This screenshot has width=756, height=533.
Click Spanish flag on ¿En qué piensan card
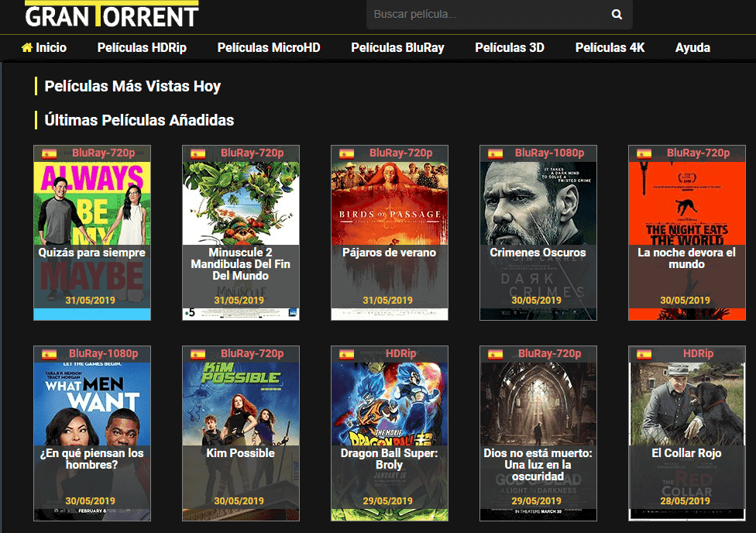pyautogui.click(x=49, y=354)
